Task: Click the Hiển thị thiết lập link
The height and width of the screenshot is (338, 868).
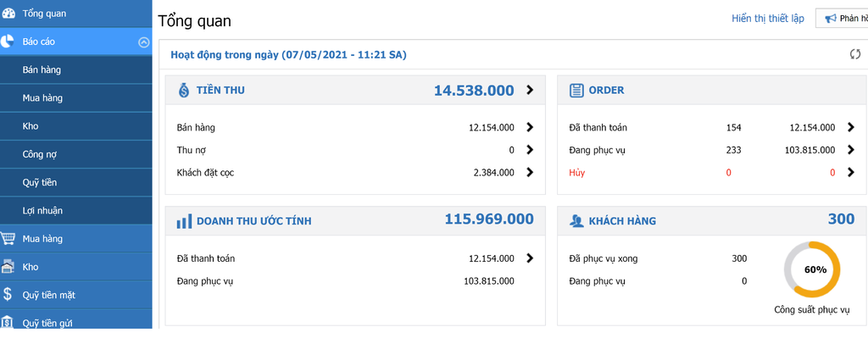Action: (768, 19)
